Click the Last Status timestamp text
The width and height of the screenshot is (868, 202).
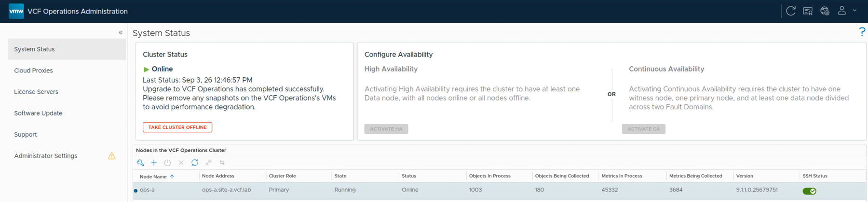tap(197, 80)
